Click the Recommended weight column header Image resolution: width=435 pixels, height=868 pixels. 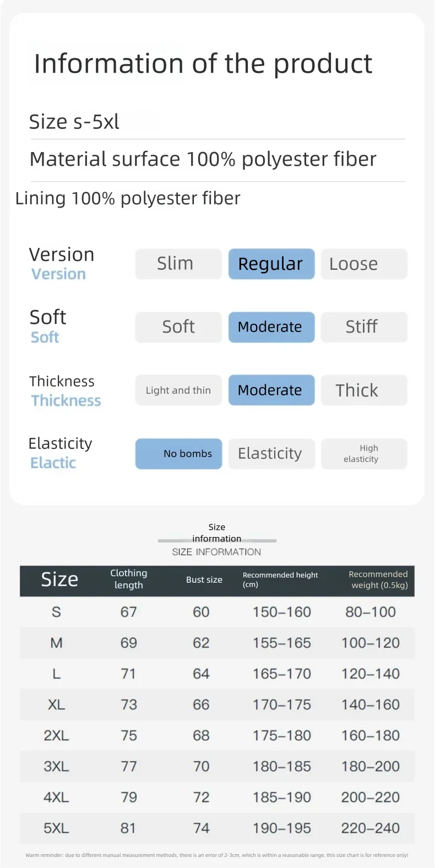(379, 579)
